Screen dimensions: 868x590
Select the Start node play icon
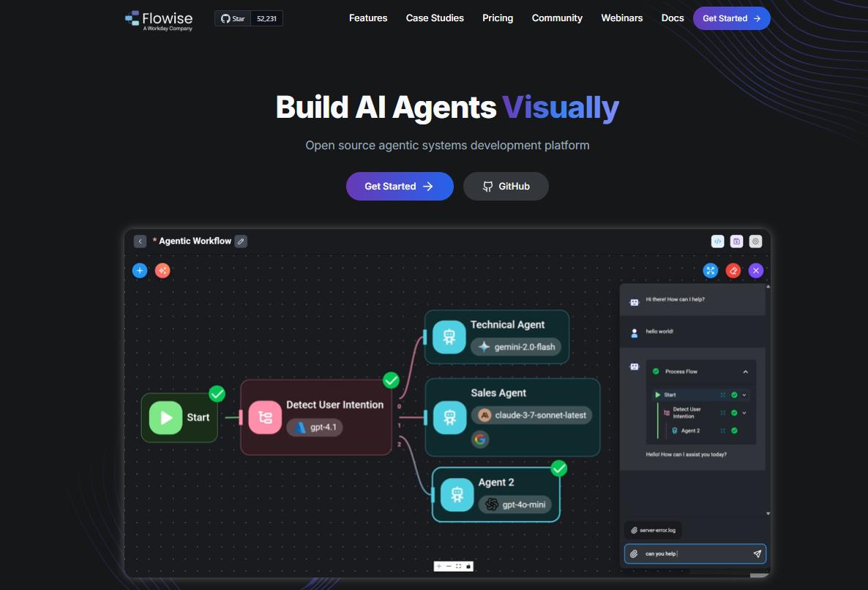[x=165, y=418]
